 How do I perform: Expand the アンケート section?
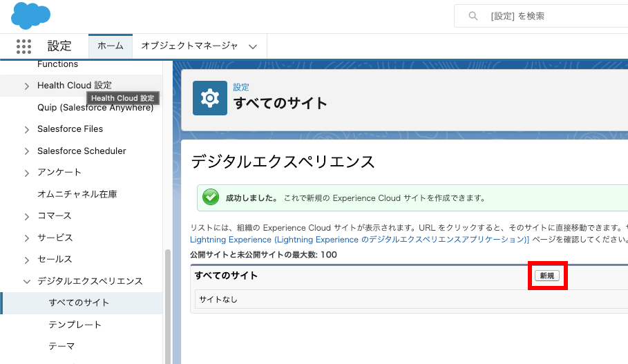pyautogui.click(x=26, y=173)
